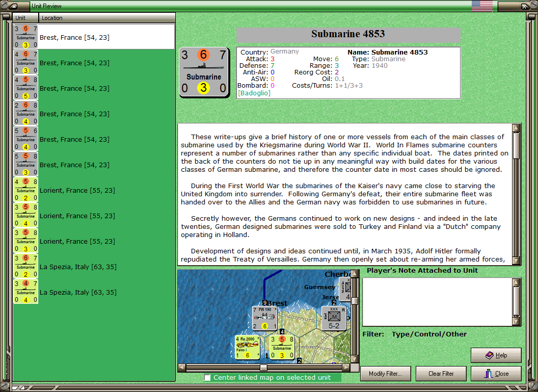Select the 5-5-6 submarine counter at Brest

(x=26, y=139)
